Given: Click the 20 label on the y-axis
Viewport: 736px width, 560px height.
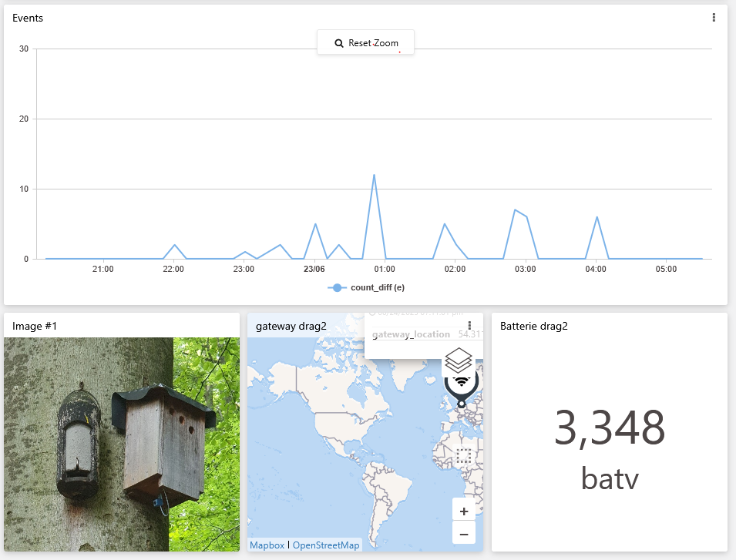Looking at the screenshot, I should click(x=24, y=119).
